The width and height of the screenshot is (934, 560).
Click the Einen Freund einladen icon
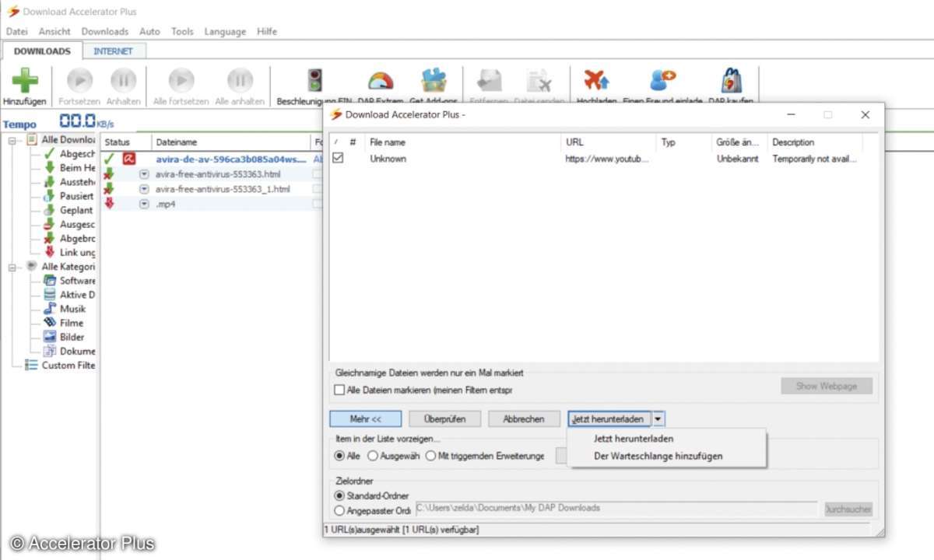point(662,80)
